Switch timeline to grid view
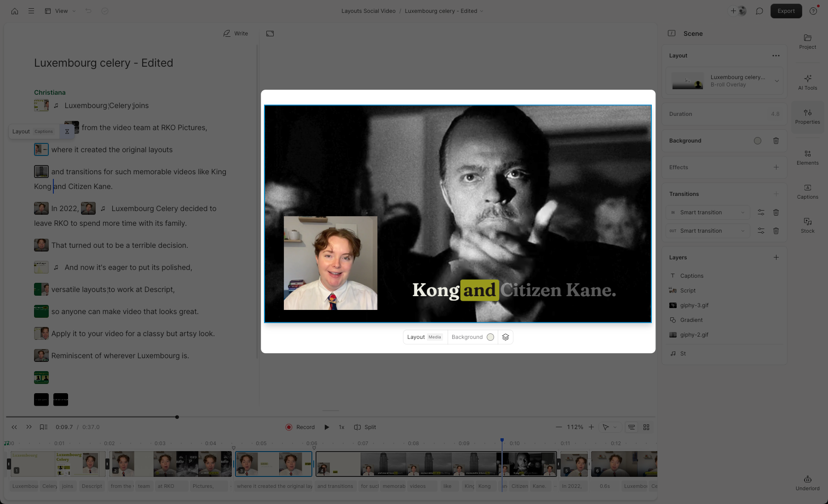The image size is (828, 504). pos(646,427)
